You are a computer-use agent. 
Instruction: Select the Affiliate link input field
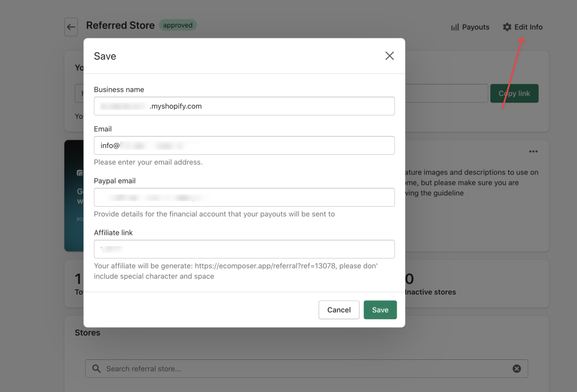[245, 250]
